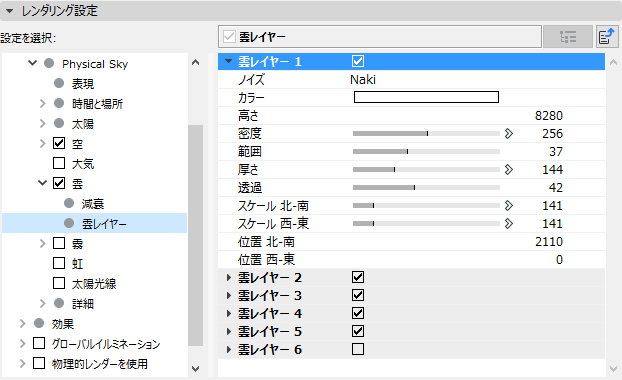Expand グローバルイルミネーション node chevron
622x380 pixels.
point(23,343)
